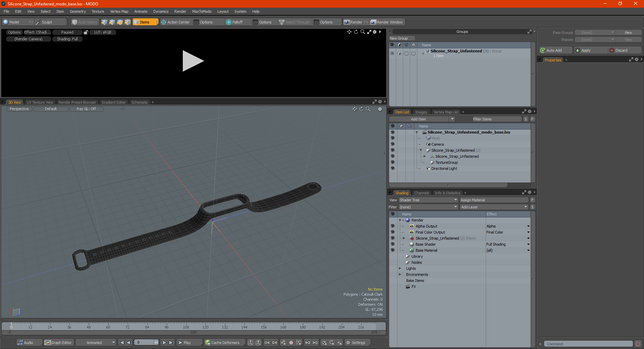Screen dimensions: 644x349
Task: Switch to Channels tab
Action: point(421,193)
